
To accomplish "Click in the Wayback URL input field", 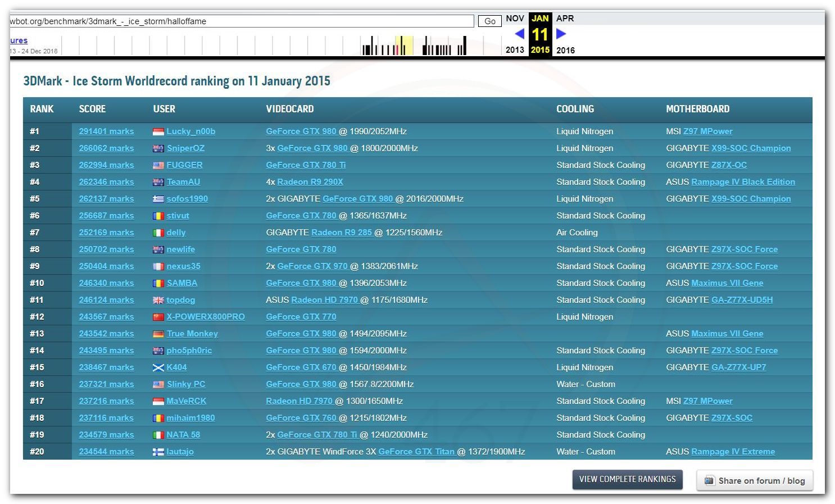I will [x=242, y=21].
